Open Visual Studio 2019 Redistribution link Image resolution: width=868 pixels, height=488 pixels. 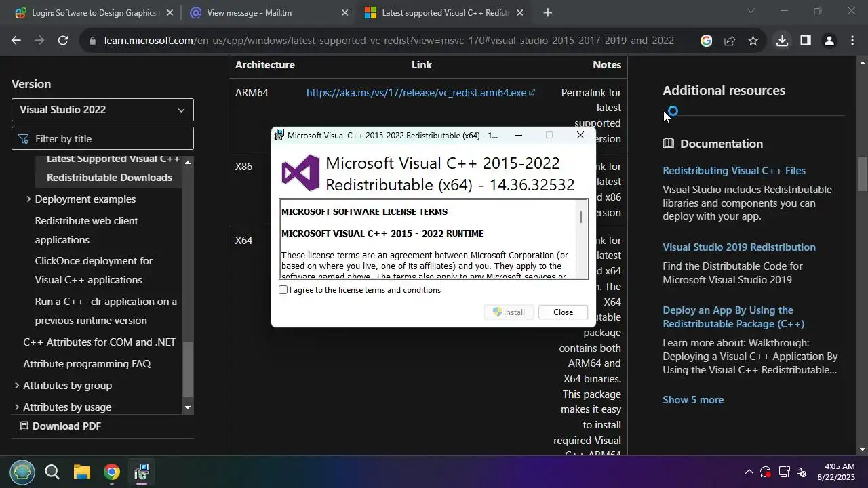738,247
